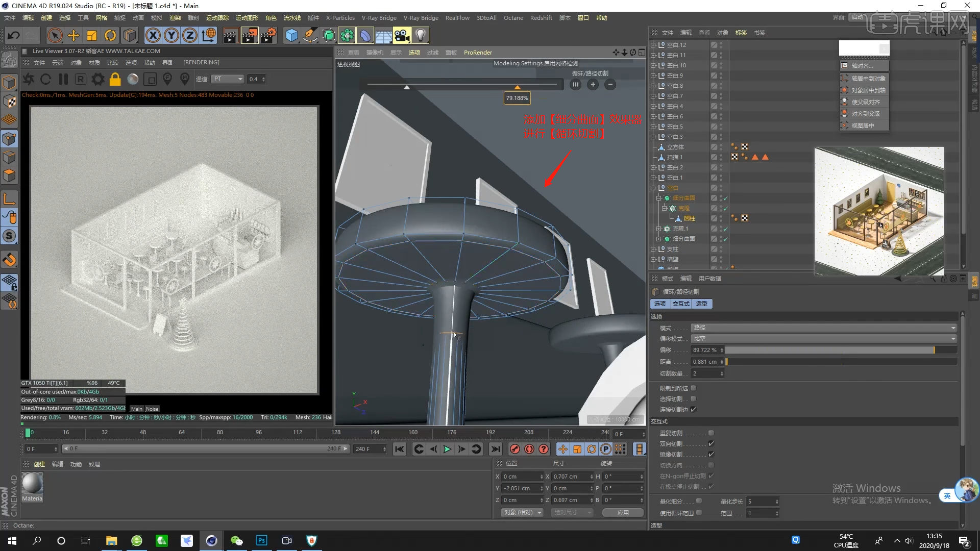Switch to the 选项 tab in attributes
Viewport: 980px width, 551px height.
click(660, 304)
